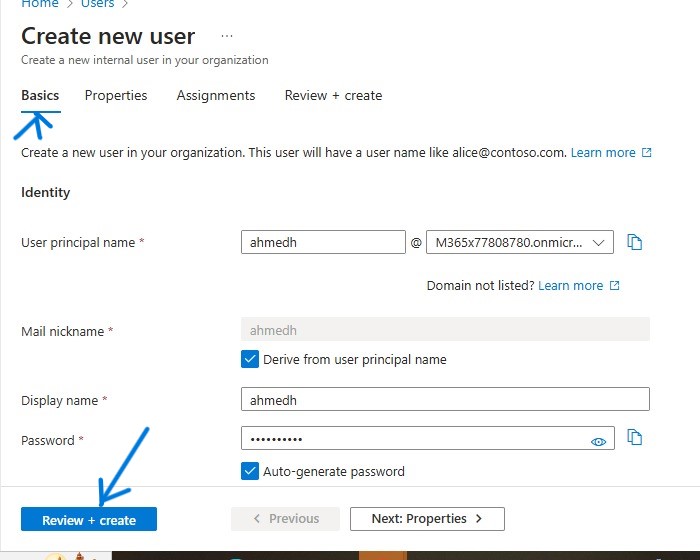700x560 pixels.
Task: Select the Basics tab
Action: pyautogui.click(x=40, y=96)
